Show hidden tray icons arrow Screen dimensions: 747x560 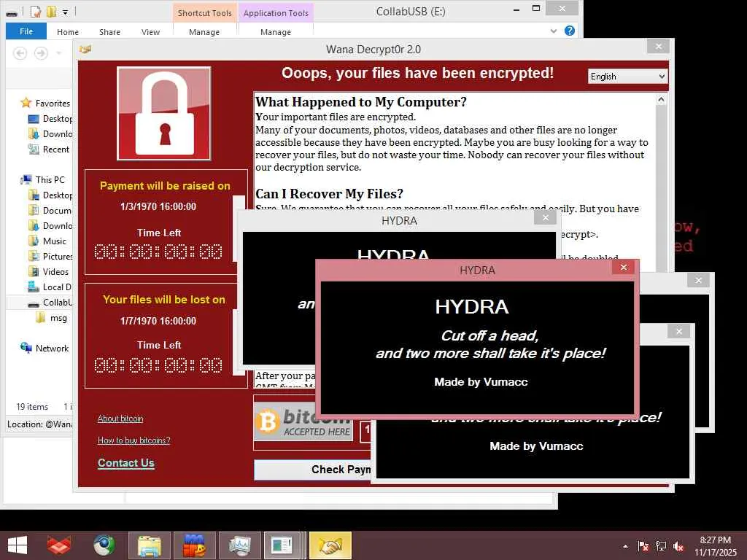click(625, 546)
